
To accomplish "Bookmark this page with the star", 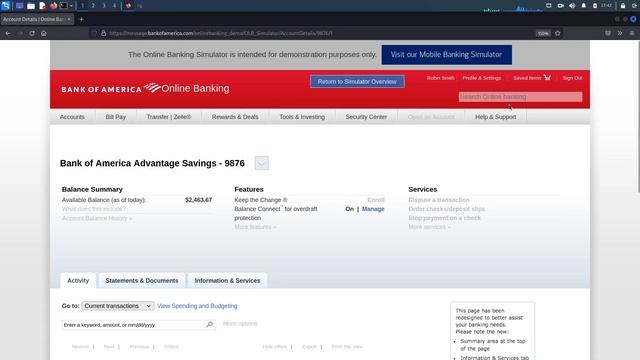I will click(558, 33).
